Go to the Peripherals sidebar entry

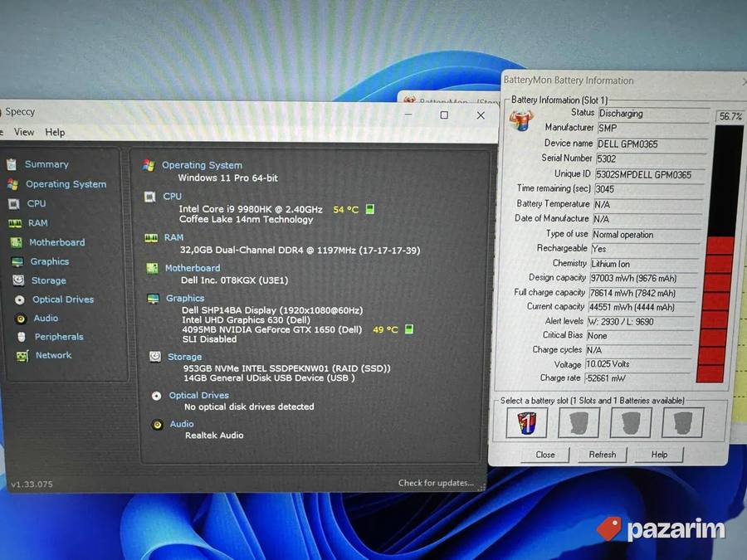pyautogui.click(x=59, y=337)
